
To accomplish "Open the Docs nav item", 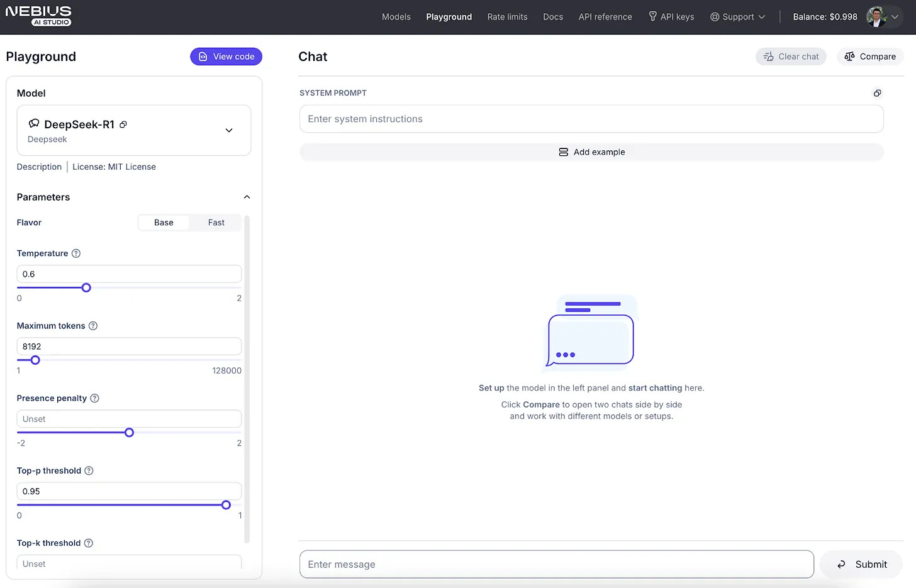I will click(x=553, y=17).
